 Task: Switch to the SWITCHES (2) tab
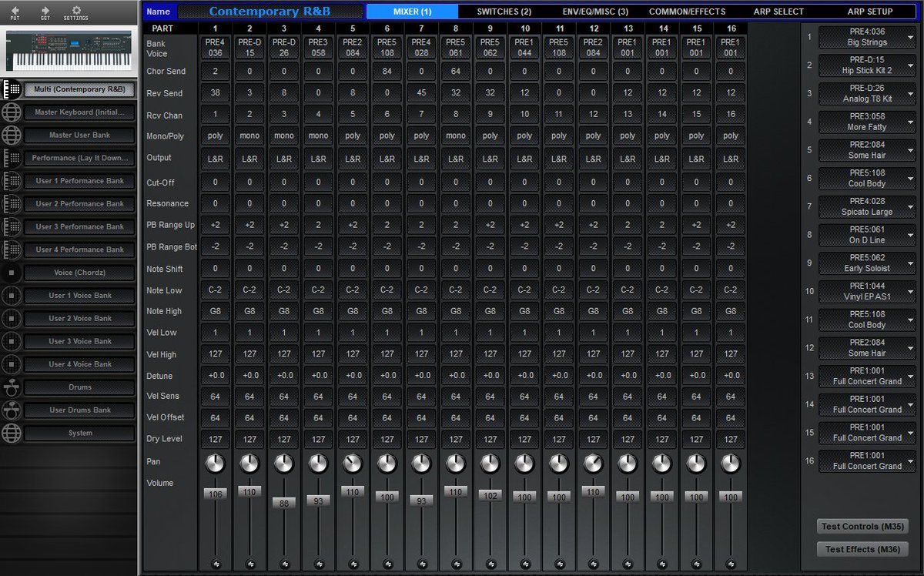pos(504,12)
